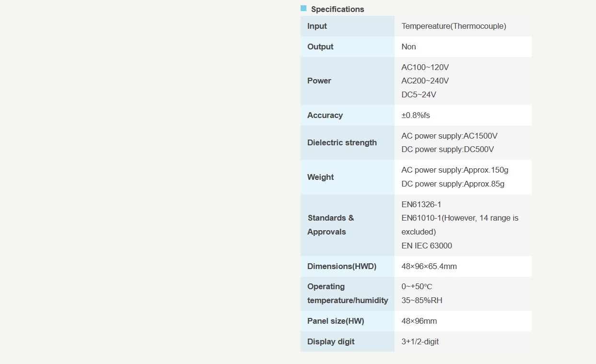Select the Weight row label

(x=320, y=177)
